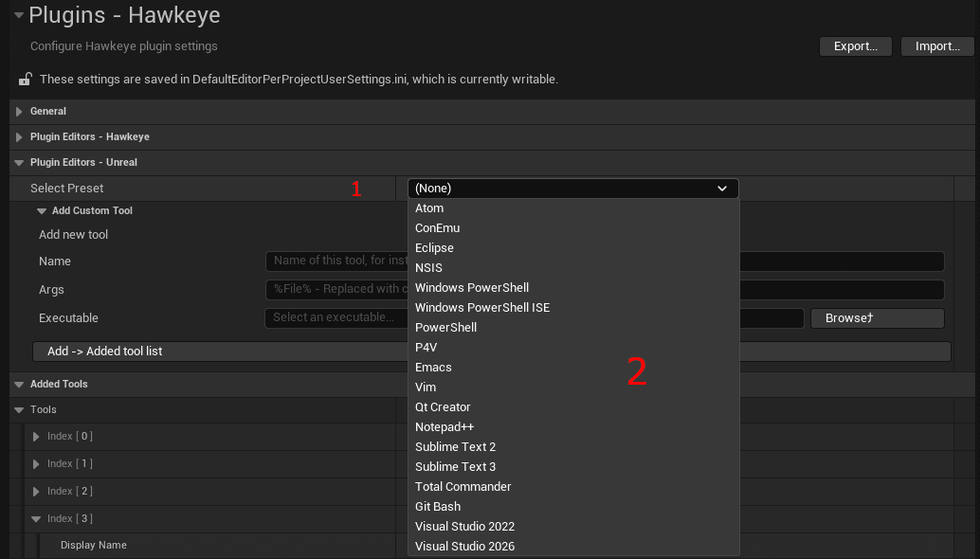
Task: Expand Index [0] under Tools
Action: (x=35, y=436)
